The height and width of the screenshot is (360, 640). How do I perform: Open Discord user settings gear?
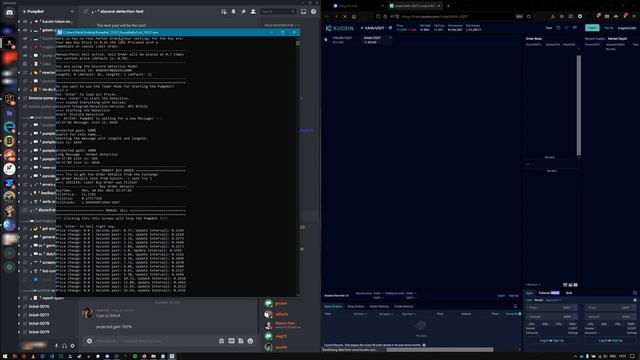73,346
